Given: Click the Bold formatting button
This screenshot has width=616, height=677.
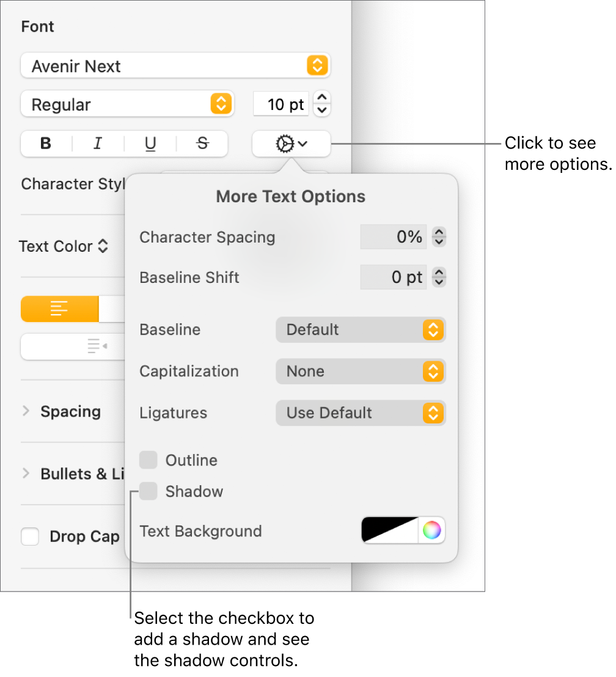Looking at the screenshot, I should 46,144.
